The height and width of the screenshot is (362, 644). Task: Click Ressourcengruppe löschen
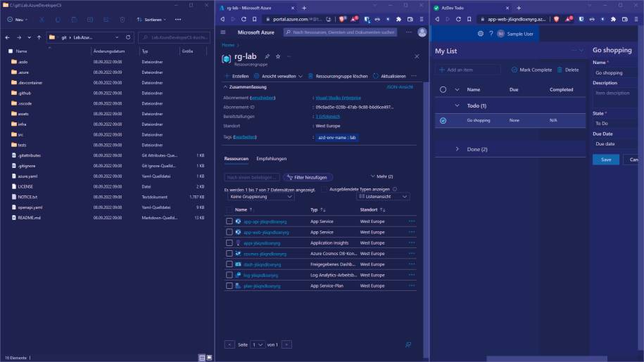(338, 76)
